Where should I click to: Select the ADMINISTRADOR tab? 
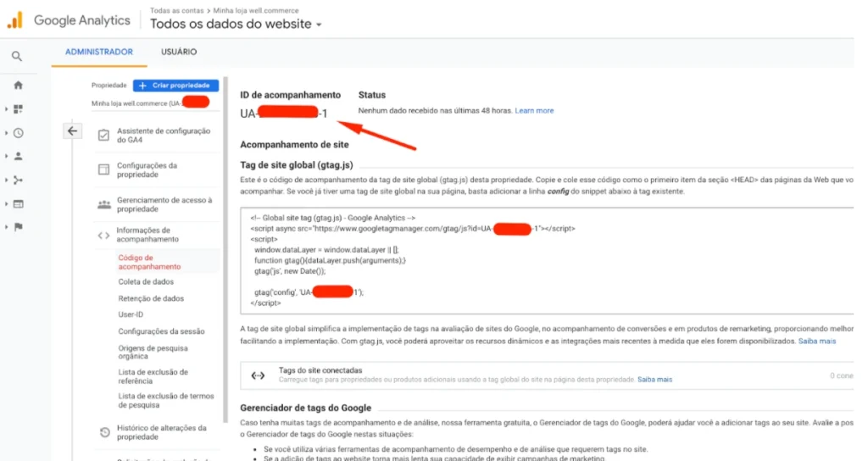pos(99,52)
